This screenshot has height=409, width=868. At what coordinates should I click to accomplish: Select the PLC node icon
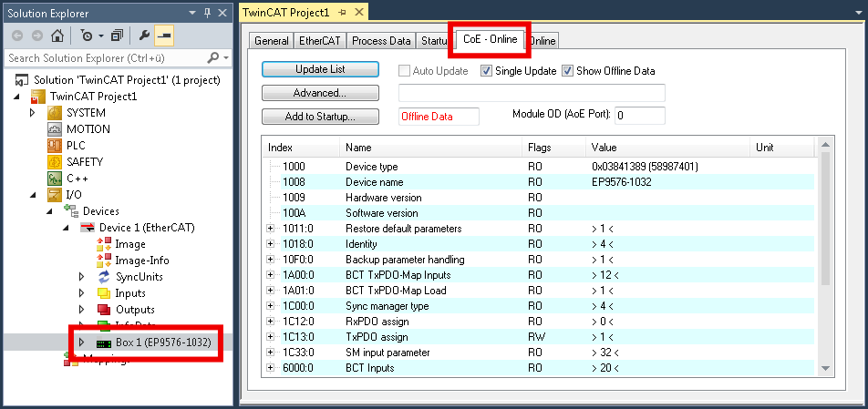(55, 146)
